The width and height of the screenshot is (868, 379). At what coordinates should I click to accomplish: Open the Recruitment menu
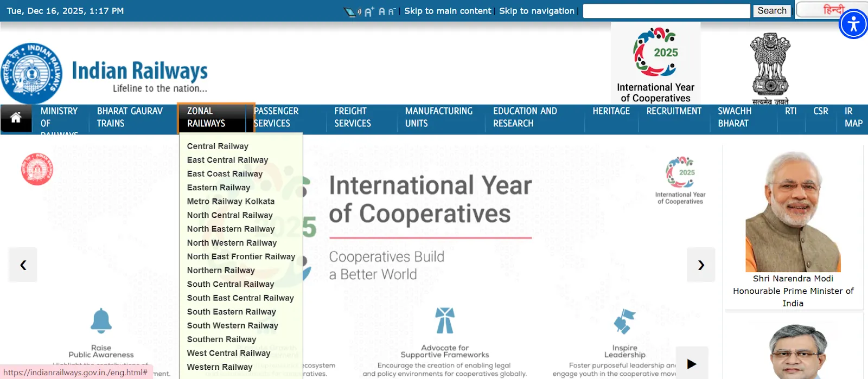674,111
